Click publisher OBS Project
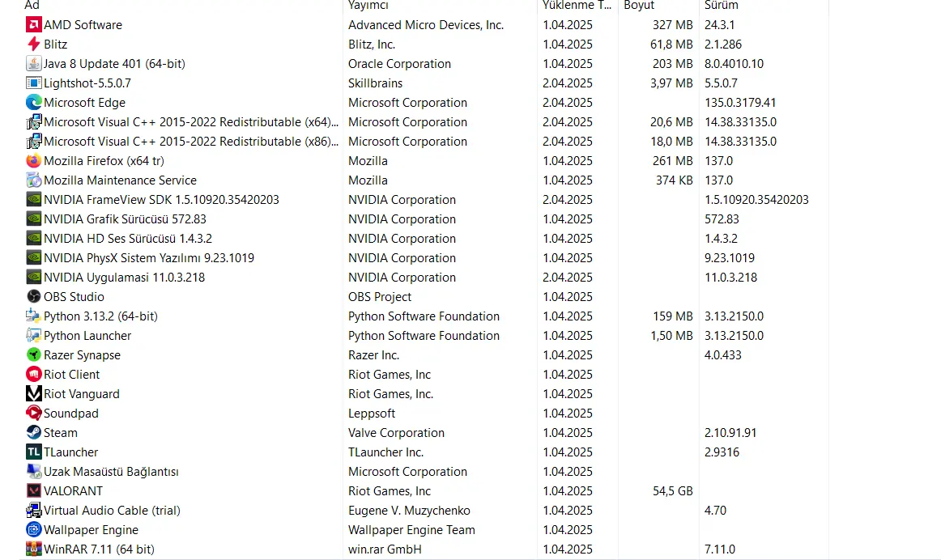Screen dimensions: 941x560 (x=380, y=297)
